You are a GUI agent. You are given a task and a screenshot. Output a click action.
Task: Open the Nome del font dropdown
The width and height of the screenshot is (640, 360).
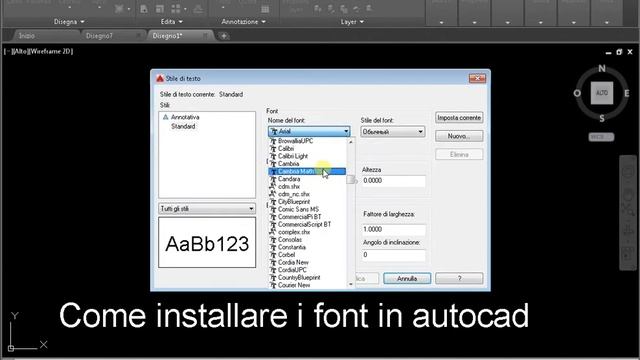click(309, 131)
